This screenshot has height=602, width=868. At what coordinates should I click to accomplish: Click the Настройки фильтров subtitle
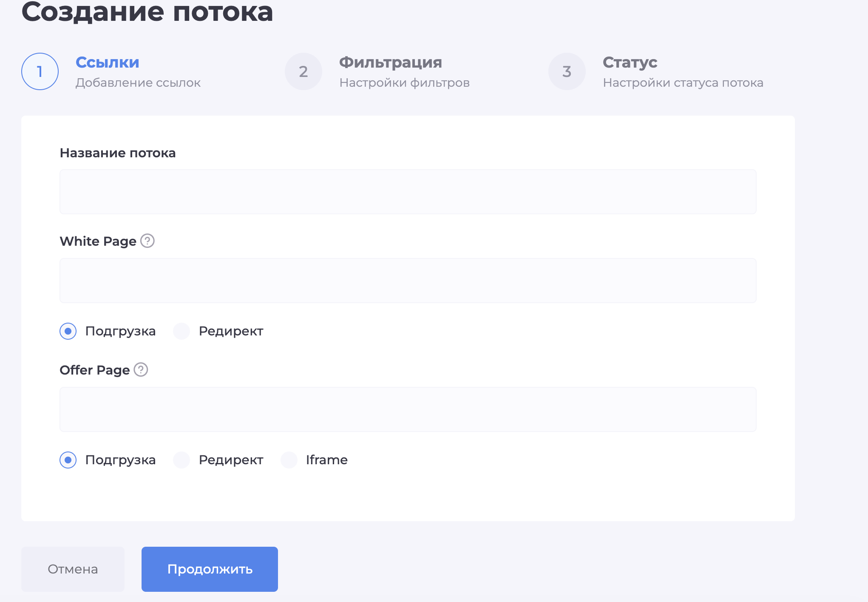[x=404, y=82]
